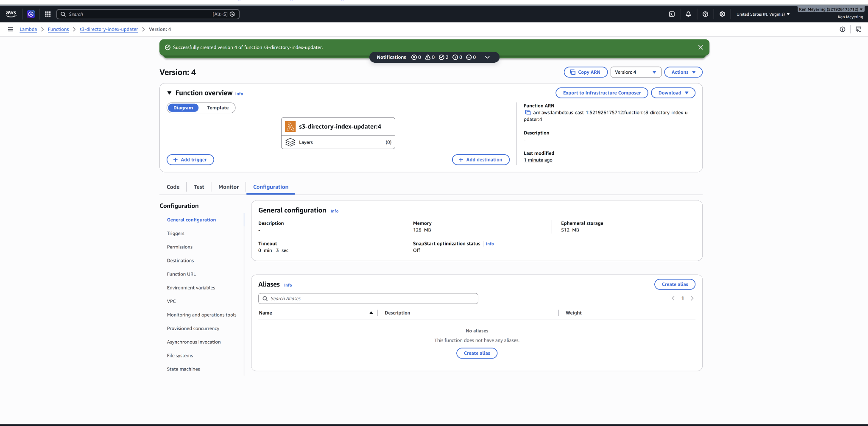Switch to the Code tab
Viewport: 868px width, 426px height.
pyautogui.click(x=173, y=187)
